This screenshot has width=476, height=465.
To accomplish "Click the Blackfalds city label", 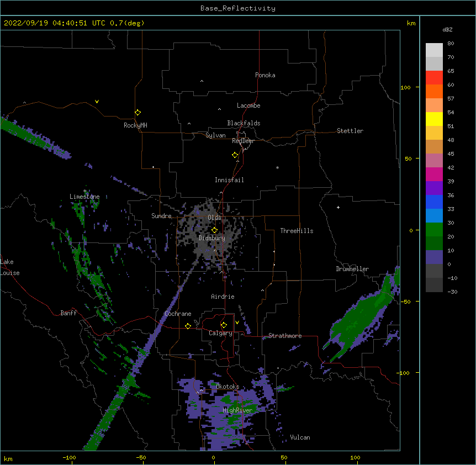I will (244, 123).
